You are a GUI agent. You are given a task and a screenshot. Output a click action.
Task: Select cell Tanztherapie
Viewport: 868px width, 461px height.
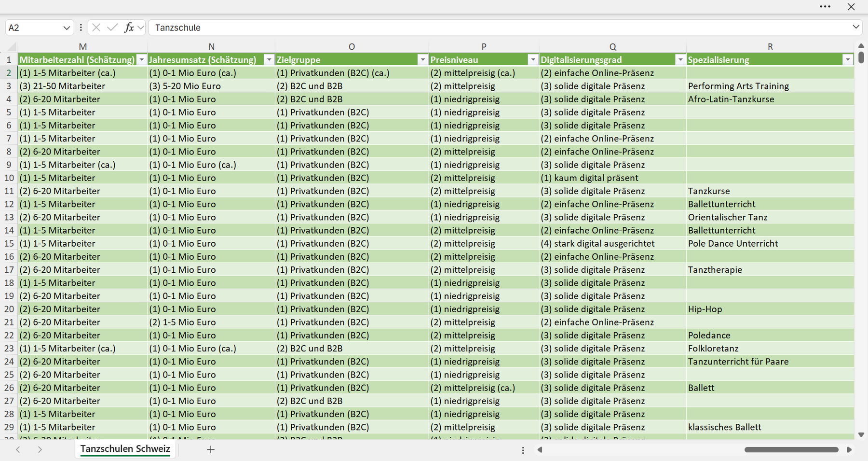pos(770,269)
